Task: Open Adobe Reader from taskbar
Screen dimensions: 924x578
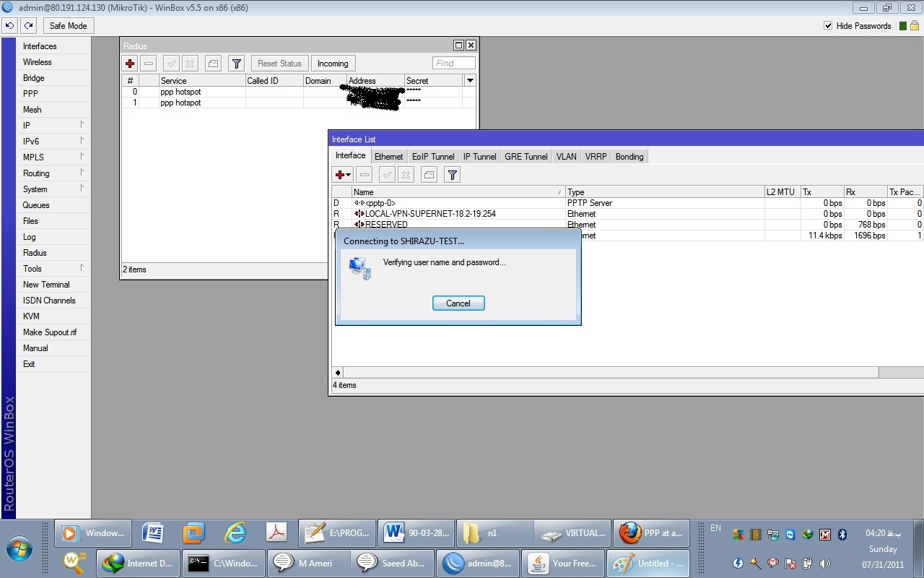Action: point(277,533)
